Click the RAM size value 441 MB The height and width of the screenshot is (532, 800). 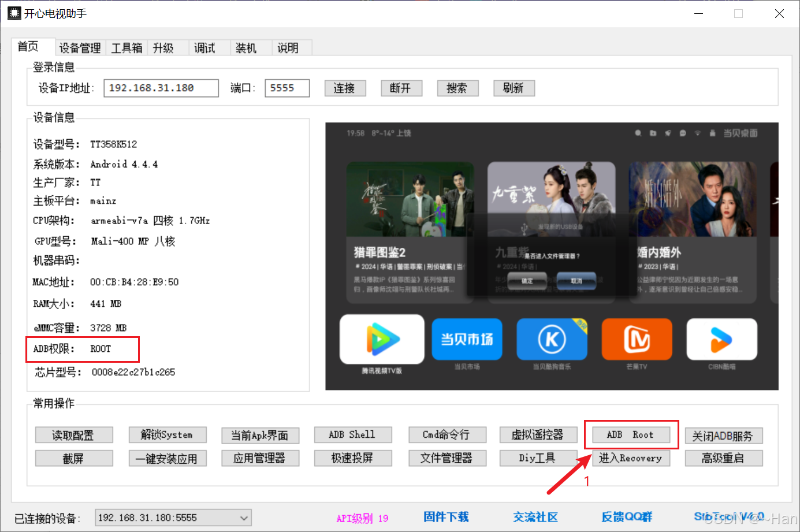106,304
